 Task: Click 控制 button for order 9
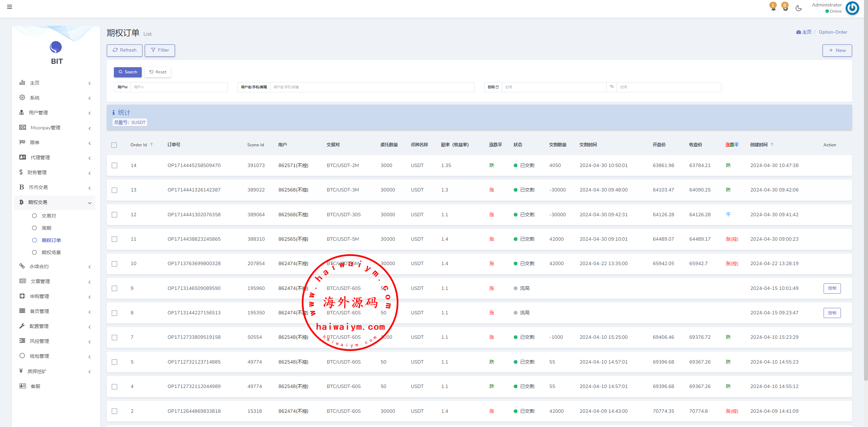pyautogui.click(x=832, y=288)
